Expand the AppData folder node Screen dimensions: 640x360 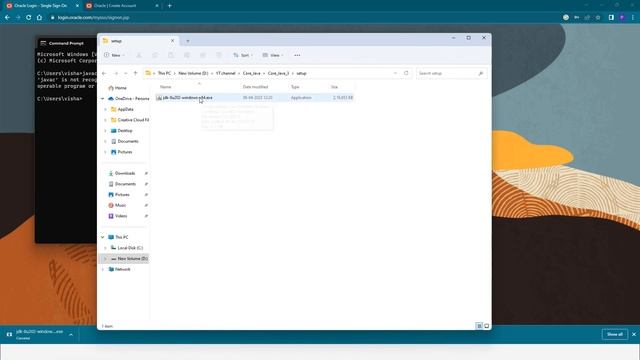pos(105,109)
